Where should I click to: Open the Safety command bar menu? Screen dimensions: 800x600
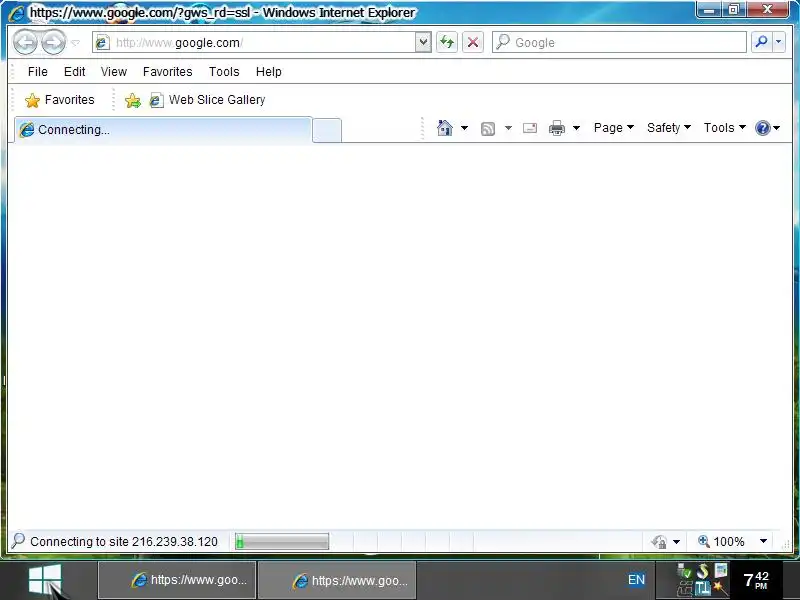click(669, 128)
